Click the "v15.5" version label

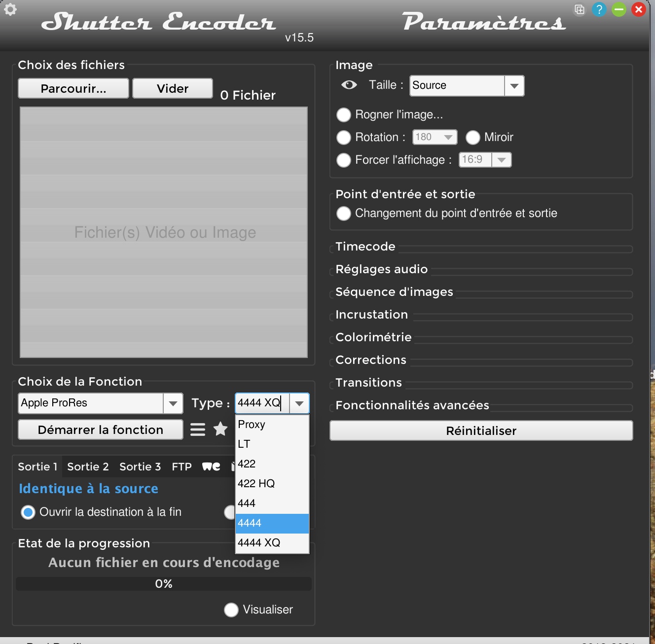299,37
